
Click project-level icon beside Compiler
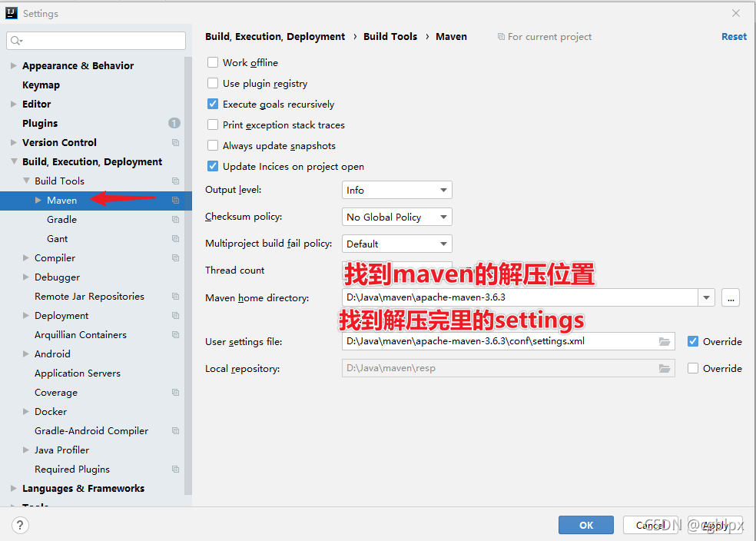[175, 258]
